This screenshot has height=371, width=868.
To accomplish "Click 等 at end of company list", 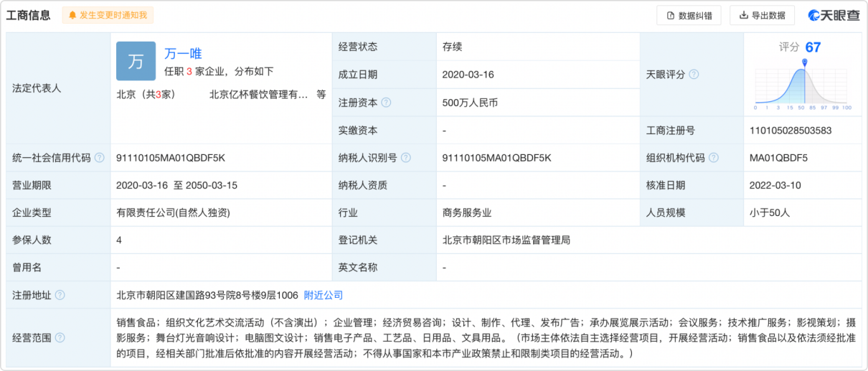I will click(x=321, y=94).
